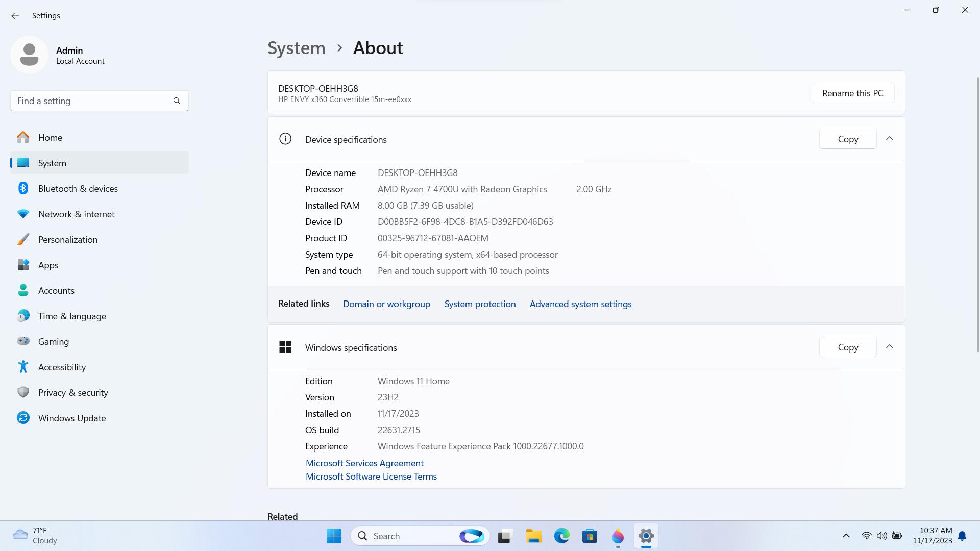Image resolution: width=980 pixels, height=551 pixels.
Task: Select System in sidebar
Action: [x=100, y=163]
